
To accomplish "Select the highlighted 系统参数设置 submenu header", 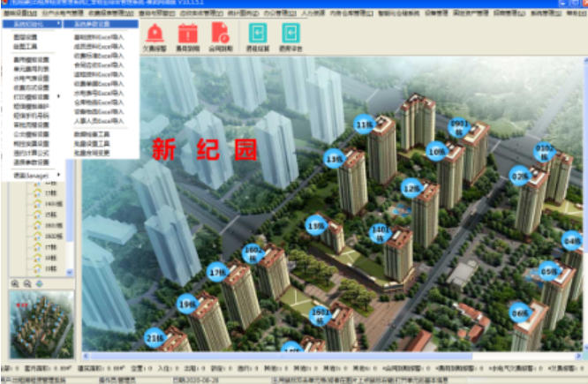I will tap(101, 24).
